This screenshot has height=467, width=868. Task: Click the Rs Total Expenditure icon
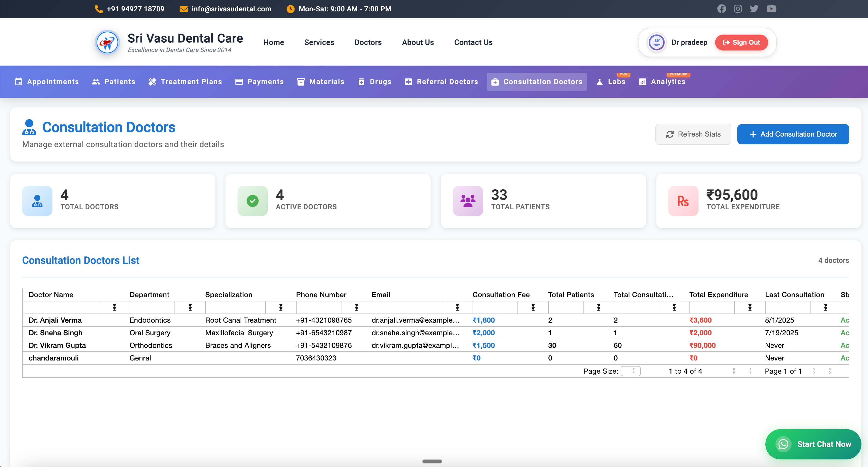click(683, 201)
